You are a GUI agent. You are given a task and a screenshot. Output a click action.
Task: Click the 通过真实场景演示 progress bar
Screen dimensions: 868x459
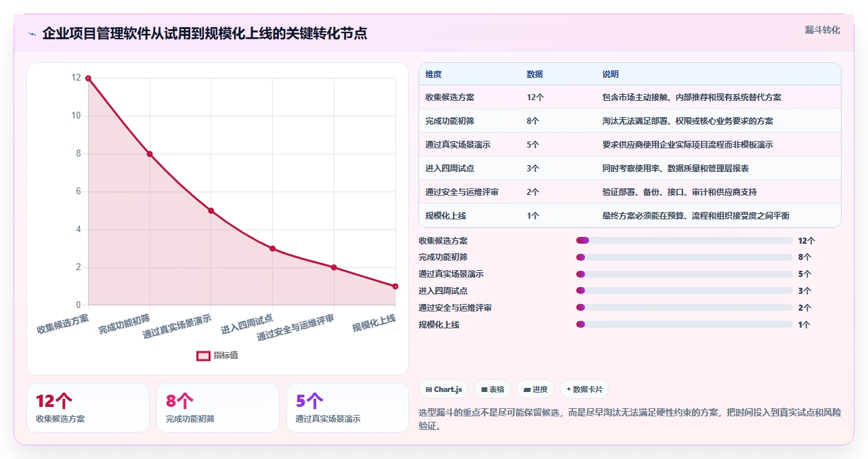pos(684,274)
